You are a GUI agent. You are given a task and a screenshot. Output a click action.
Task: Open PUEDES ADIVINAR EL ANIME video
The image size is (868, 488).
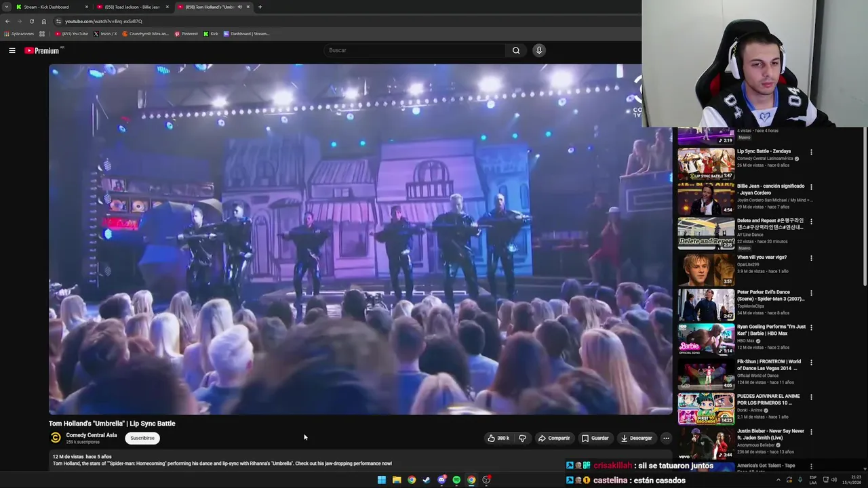click(706, 409)
